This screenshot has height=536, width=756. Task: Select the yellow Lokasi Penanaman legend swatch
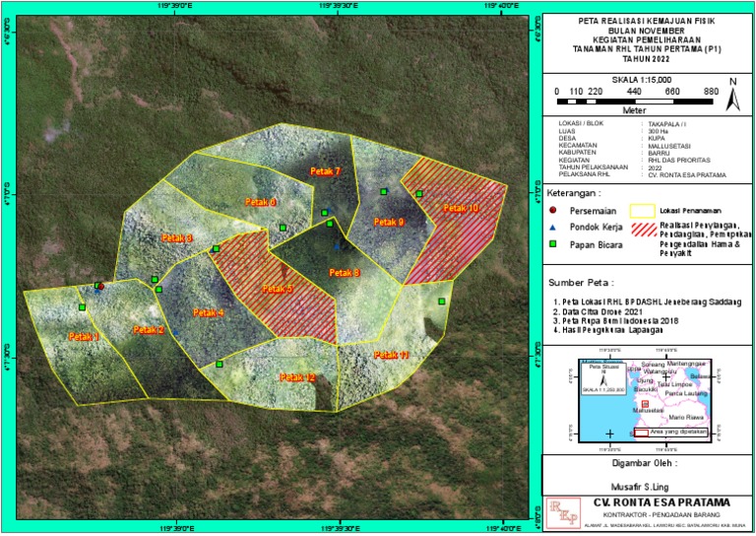tap(642, 211)
